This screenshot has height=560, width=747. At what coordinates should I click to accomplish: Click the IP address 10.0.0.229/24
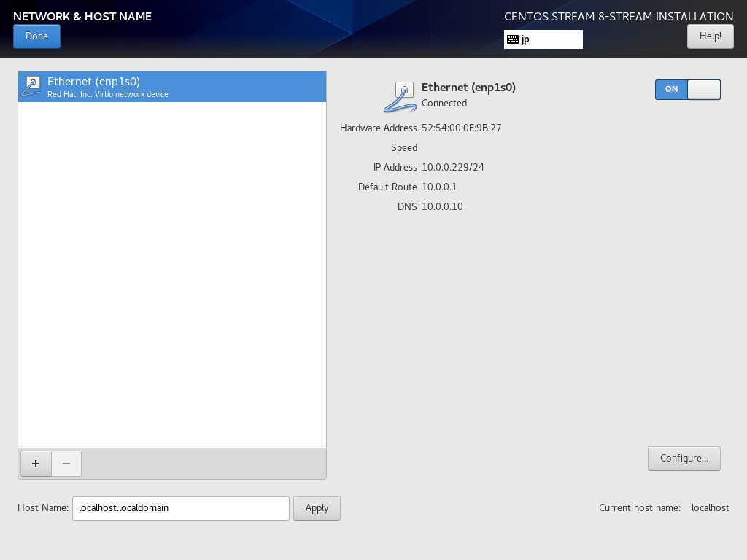point(452,167)
